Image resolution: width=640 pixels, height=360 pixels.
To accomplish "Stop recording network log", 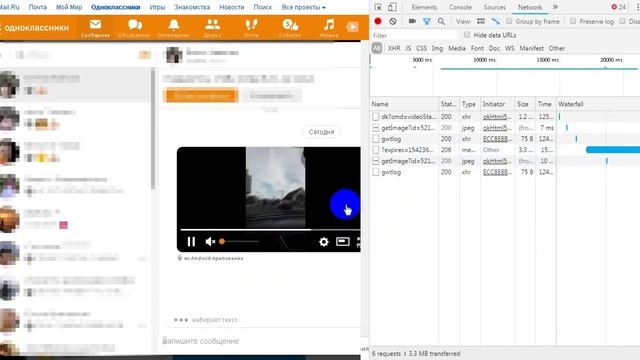I will (x=378, y=21).
